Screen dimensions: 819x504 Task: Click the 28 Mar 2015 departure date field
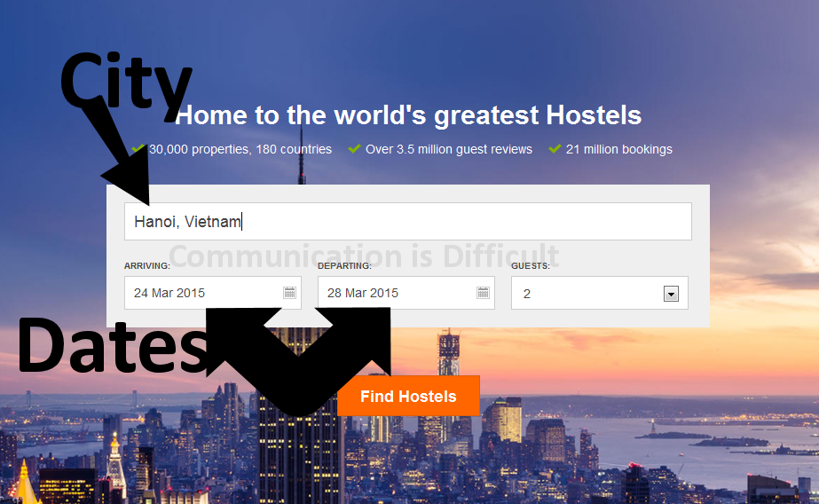[x=406, y=293]
